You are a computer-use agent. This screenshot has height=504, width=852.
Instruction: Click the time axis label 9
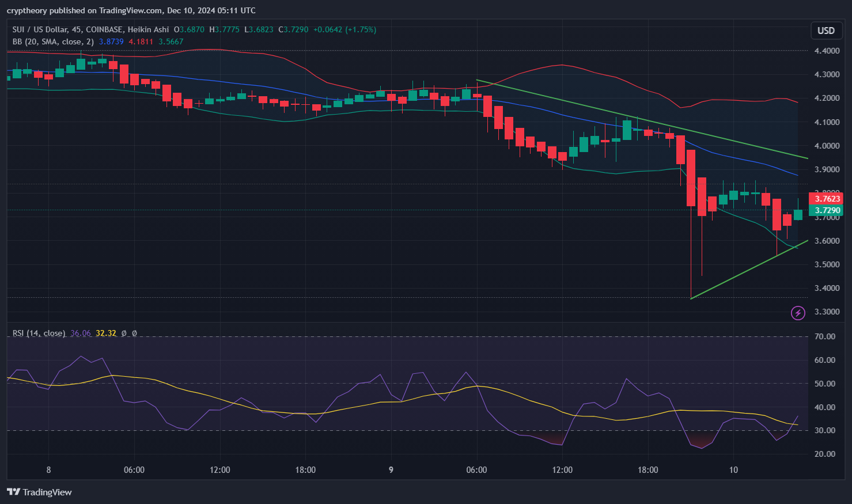point(391,470)
